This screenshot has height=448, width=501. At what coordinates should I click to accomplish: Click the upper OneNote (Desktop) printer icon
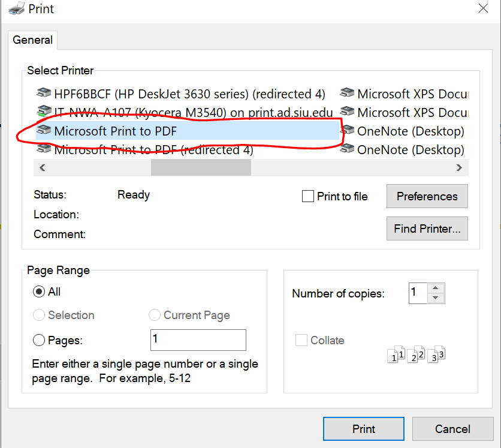[347, 130]
